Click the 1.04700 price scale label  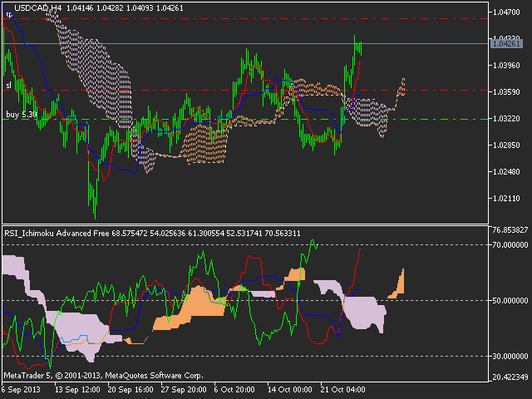coord(506,12)
